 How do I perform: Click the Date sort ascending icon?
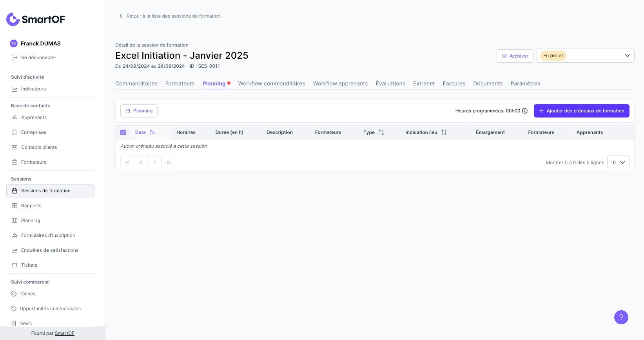click(x=152, y=132)
